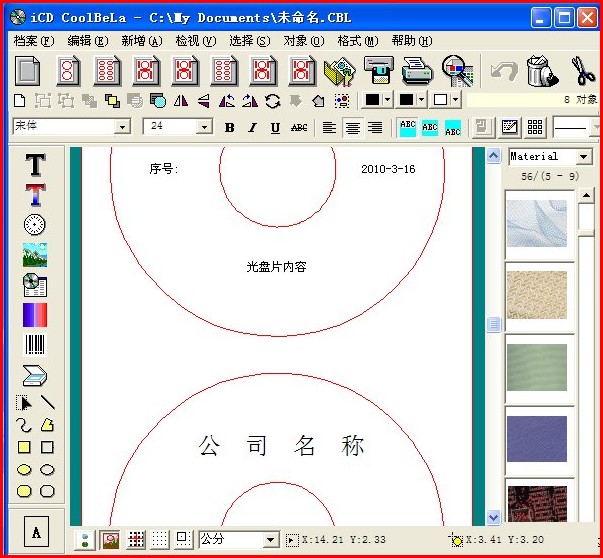
Task: Select the black Text tool
Action: click(x=35, y=165)
